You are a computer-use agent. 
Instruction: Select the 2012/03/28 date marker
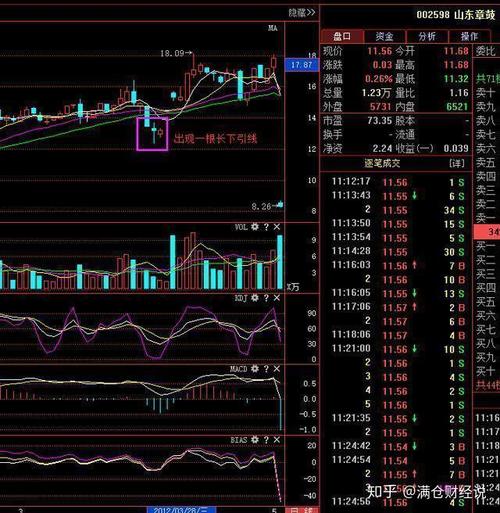pyautogui.click(x=181, y=510)
